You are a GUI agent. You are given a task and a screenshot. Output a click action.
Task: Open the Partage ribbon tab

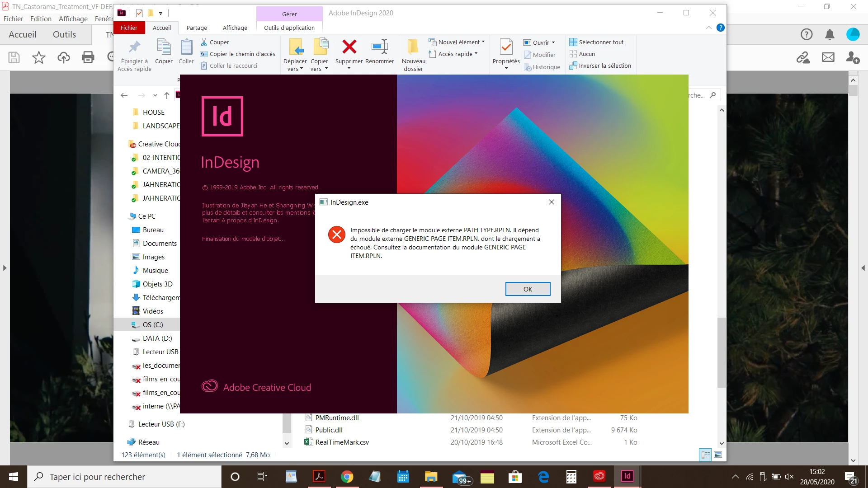[x=197, y=28]
